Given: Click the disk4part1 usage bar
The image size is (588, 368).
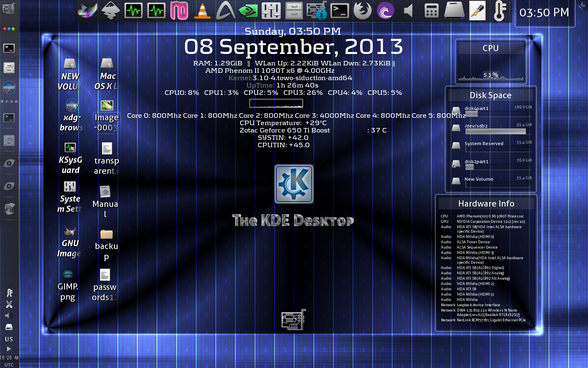Looking at the screenshot, I should 498,114.
